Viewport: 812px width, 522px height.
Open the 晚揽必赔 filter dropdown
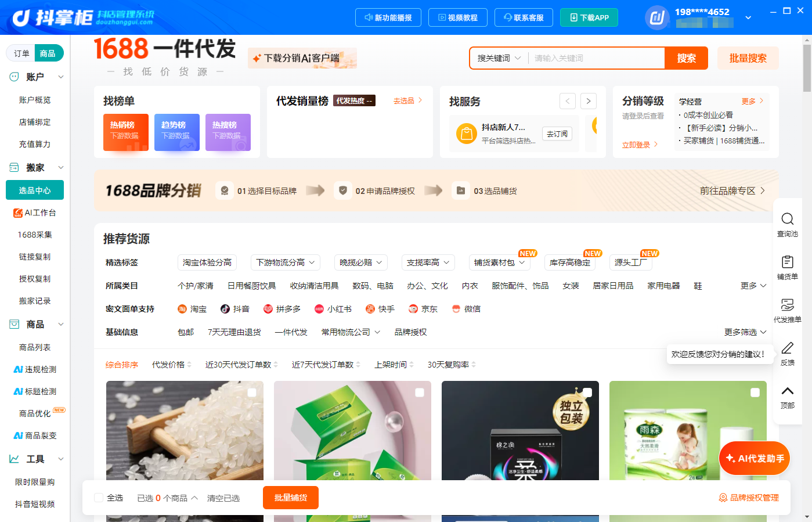click(361, 262)
